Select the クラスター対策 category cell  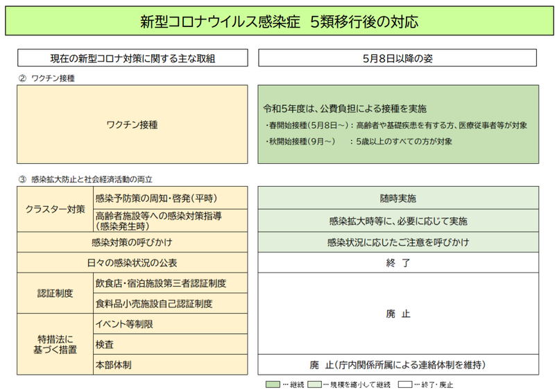55,209
